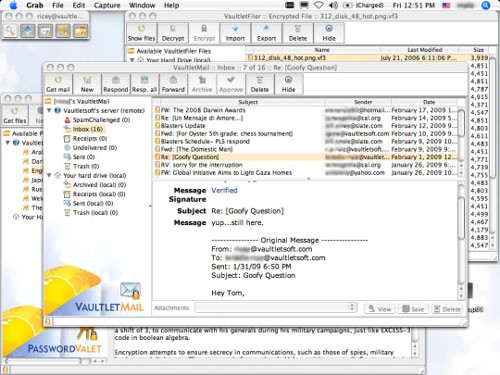Screen dimensions: 500x375
Task: Open the Capture menu
Action: coord(107,5)
